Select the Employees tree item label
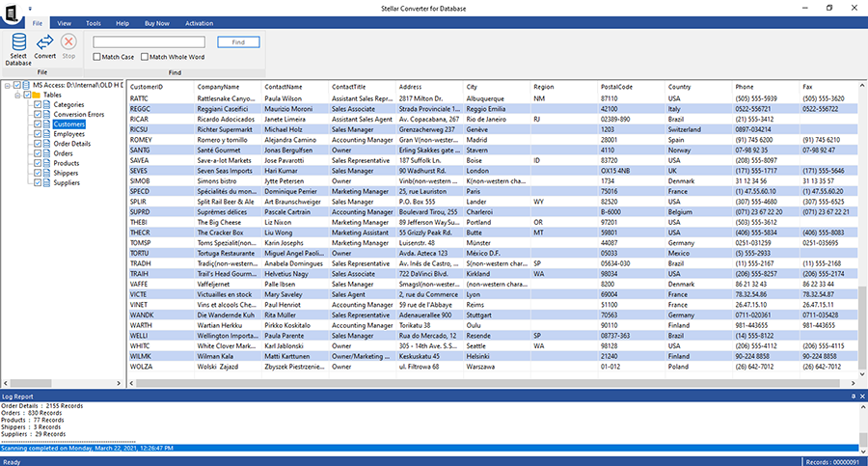The image size is (868, 466). (x=69, y=133)
